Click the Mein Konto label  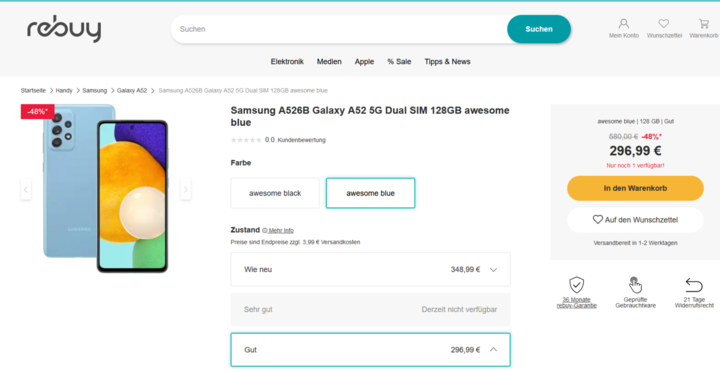tap(624, 35)
